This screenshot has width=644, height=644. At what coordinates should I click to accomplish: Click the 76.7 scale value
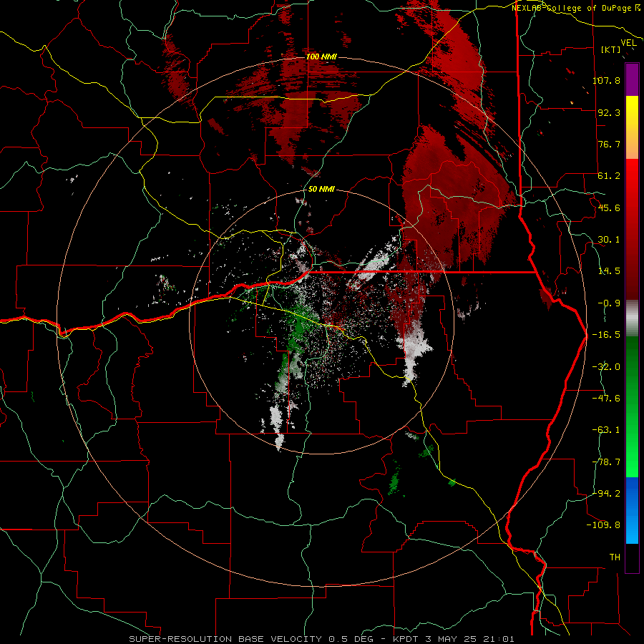click(609, 144)
